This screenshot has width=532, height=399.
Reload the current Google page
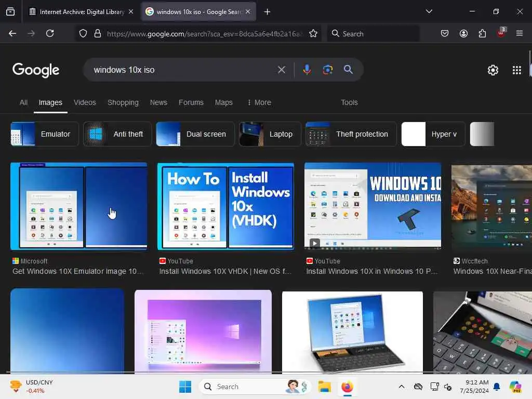click(50, 33)
